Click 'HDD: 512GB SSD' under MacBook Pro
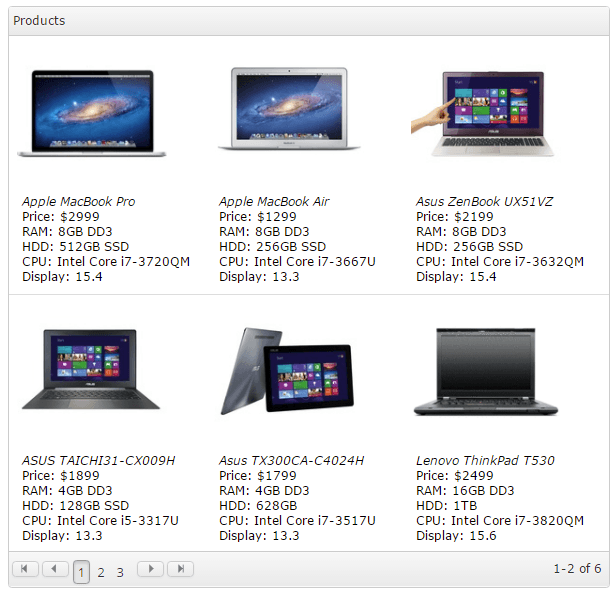 76,246
